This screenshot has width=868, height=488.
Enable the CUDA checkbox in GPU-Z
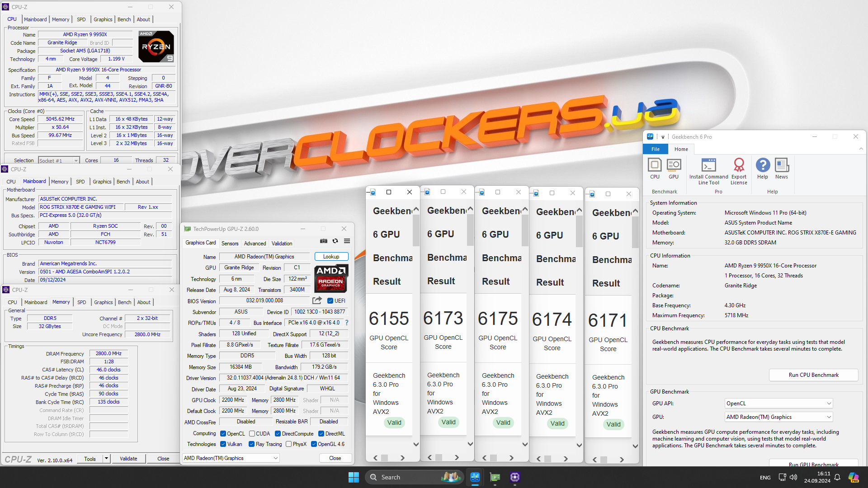click(x=253, y=433)
